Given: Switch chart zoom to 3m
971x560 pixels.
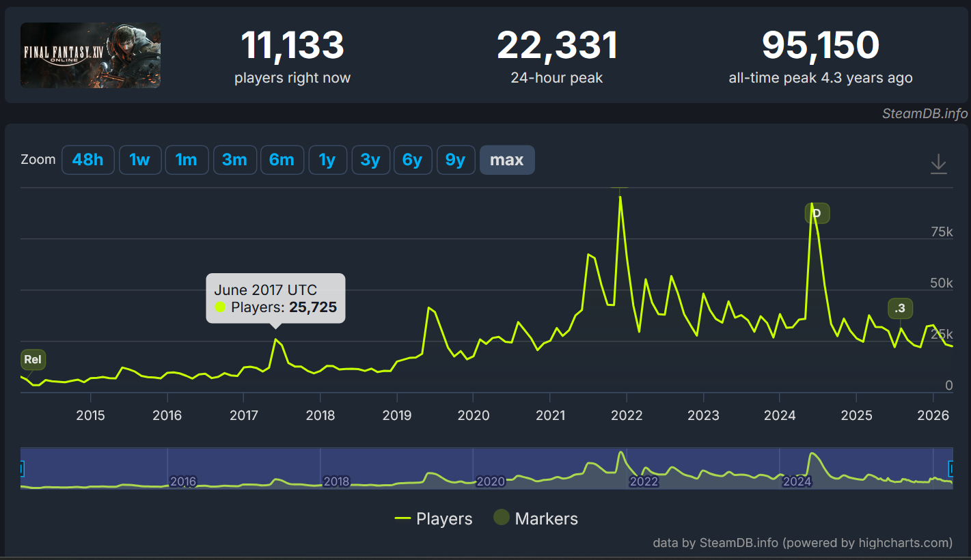Looking at the screenshot, I should (234, 160).
